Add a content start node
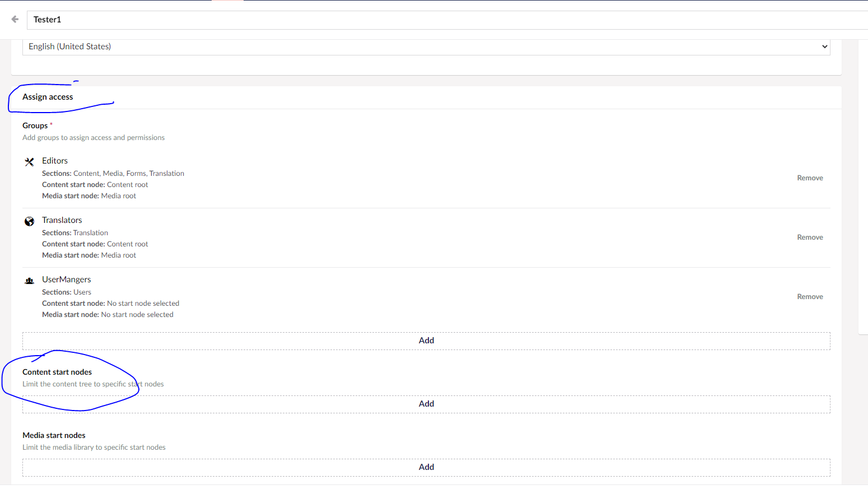The height and width of the screenshot is (494, 868). coord(426,404)
